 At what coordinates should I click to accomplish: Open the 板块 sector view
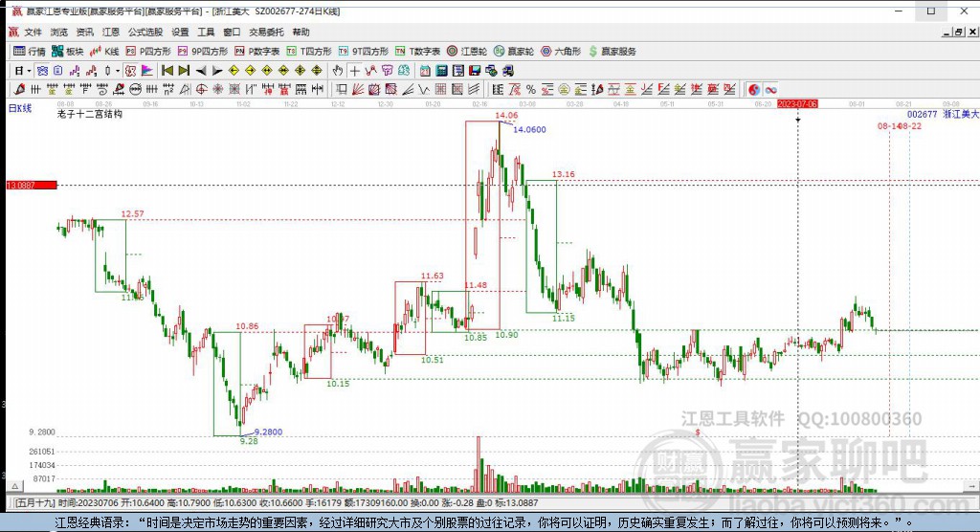point(68,52)
